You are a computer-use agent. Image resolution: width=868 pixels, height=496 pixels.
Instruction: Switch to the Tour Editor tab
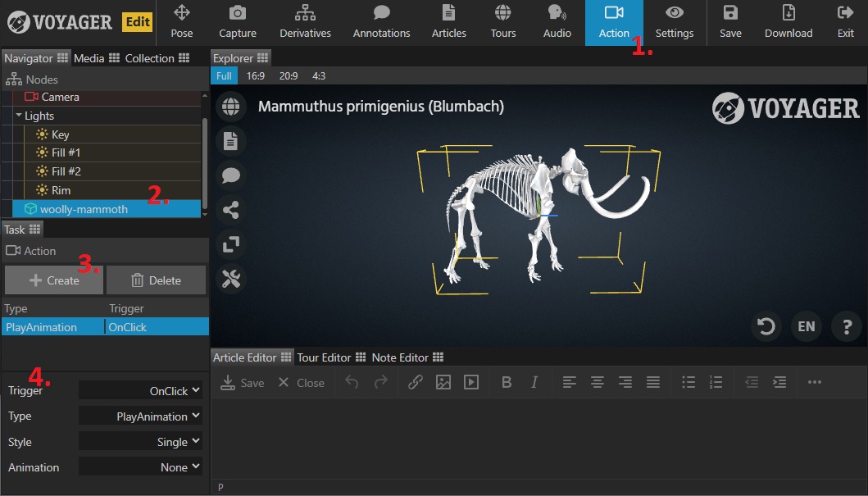pyautogui.click(x=324, y=357)
